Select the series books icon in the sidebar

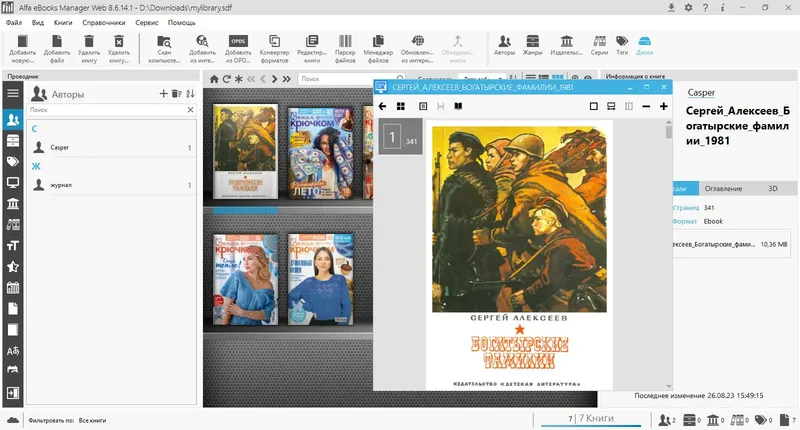point(13,224)
